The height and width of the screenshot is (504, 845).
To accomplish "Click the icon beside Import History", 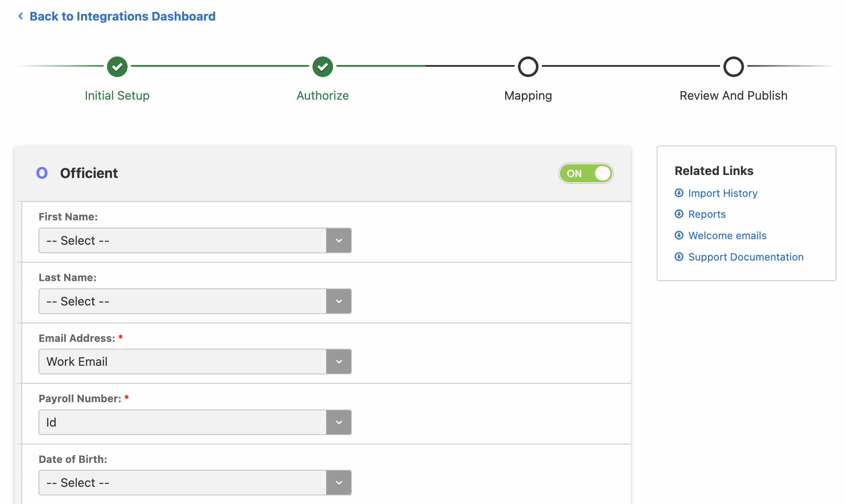I will click(x=679, y=193).
